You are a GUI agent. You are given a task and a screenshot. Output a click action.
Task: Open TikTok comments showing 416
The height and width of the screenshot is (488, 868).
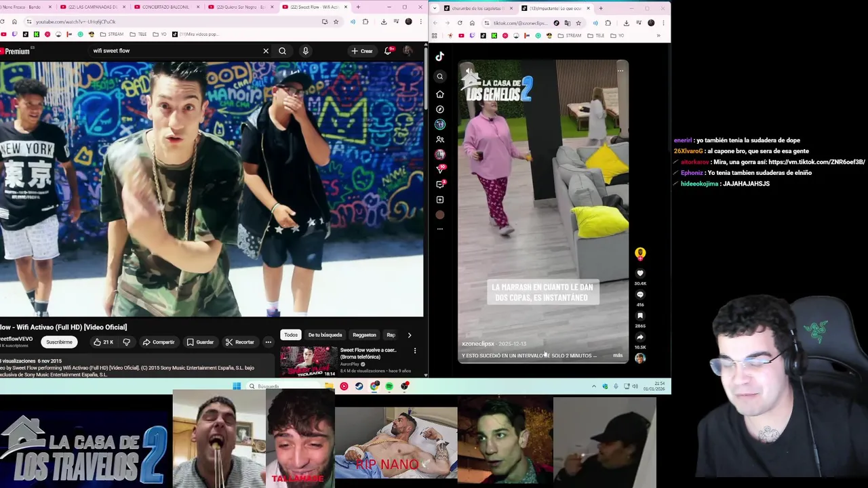(x=639, y=295)
